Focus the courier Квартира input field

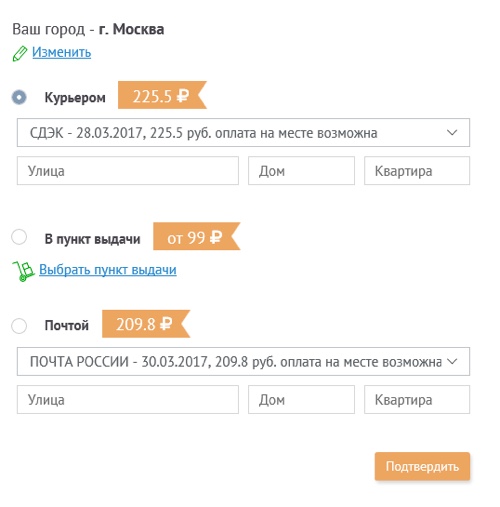coord(417,171)
